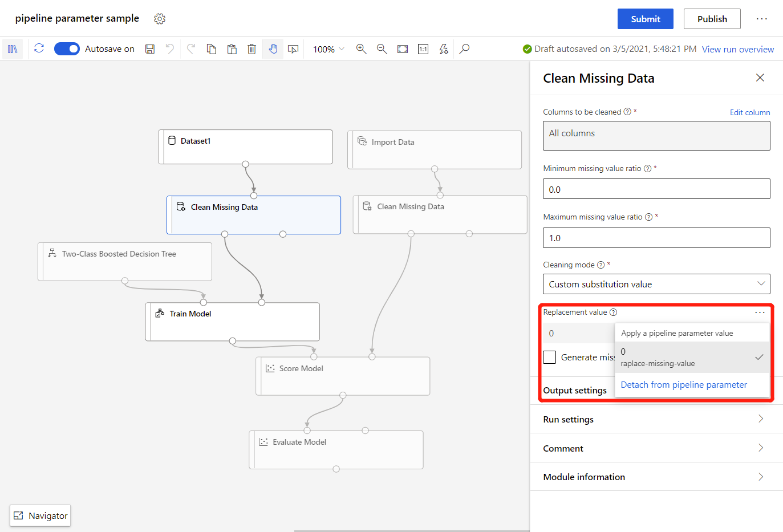Open the search icon in the toolbar
Viewport: 783px width, 532px height.
[464, 49]
